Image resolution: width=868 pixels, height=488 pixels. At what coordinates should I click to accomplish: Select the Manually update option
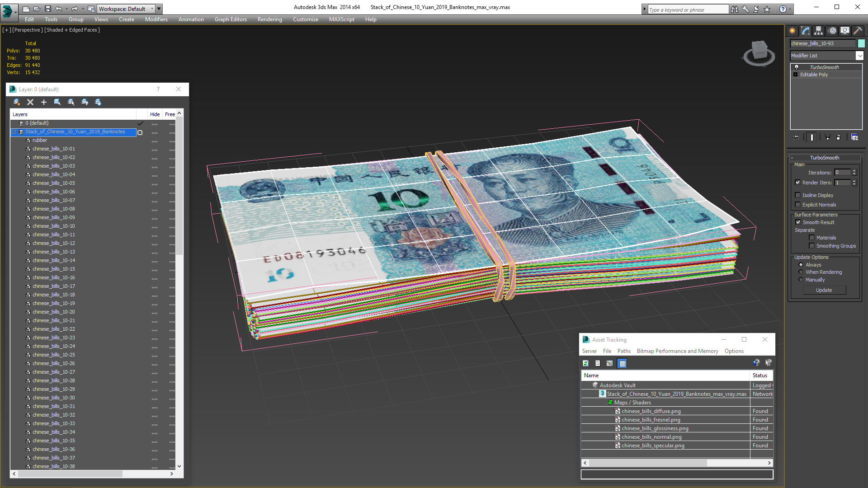pos(801,280)
